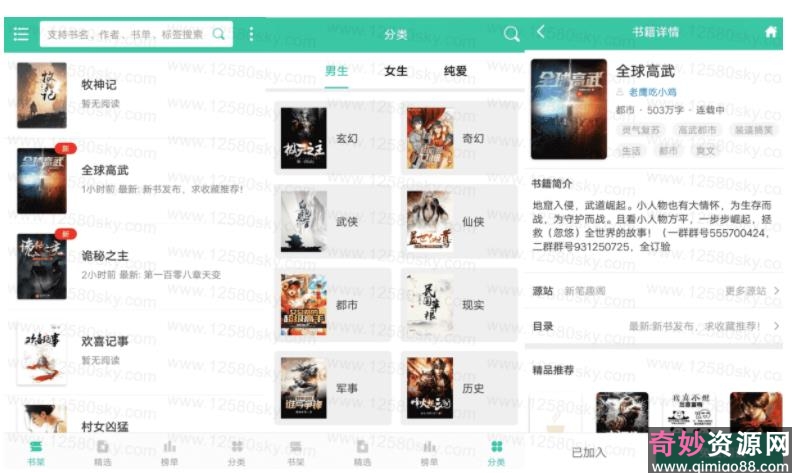The image size is (792, 473).
Task: Open the three-dot overflow menu
Action: [x=251, y=34]
